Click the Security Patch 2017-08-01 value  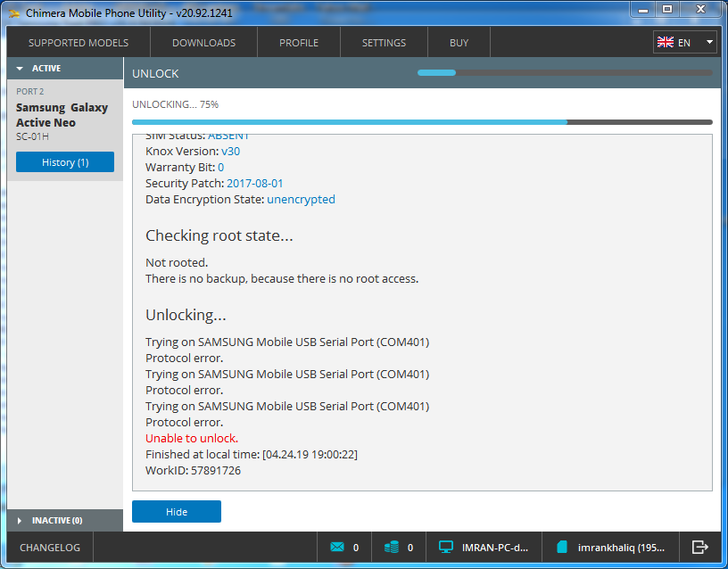(255, 184)
